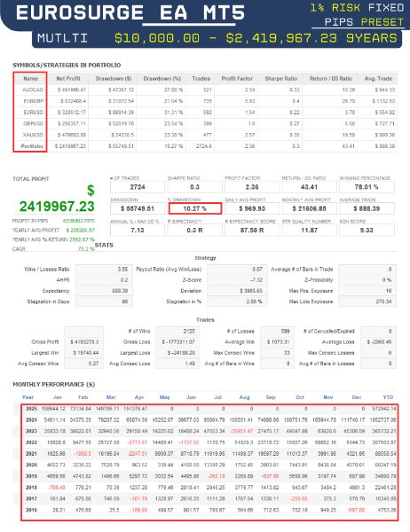Click the 'Sharpe Ratio' column header
The width and height of the screenshot is (410, 532).
(x=281, y=78)
